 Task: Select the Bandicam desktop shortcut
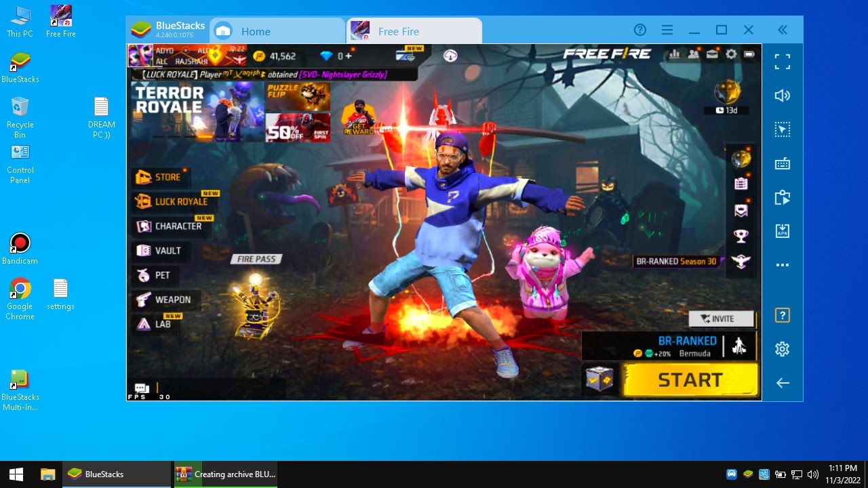[x=20, y=249]
